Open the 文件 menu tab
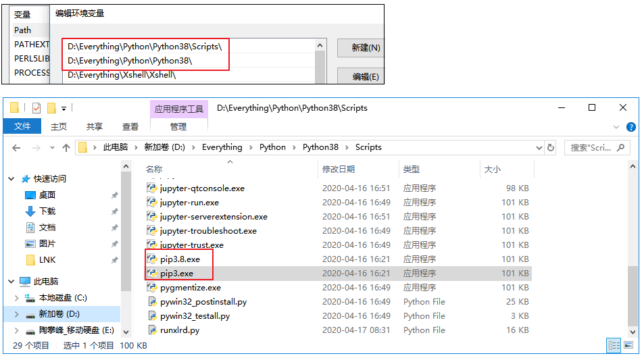Image resolution: width=644 pixels, height=360 pixels. (22, 126)
